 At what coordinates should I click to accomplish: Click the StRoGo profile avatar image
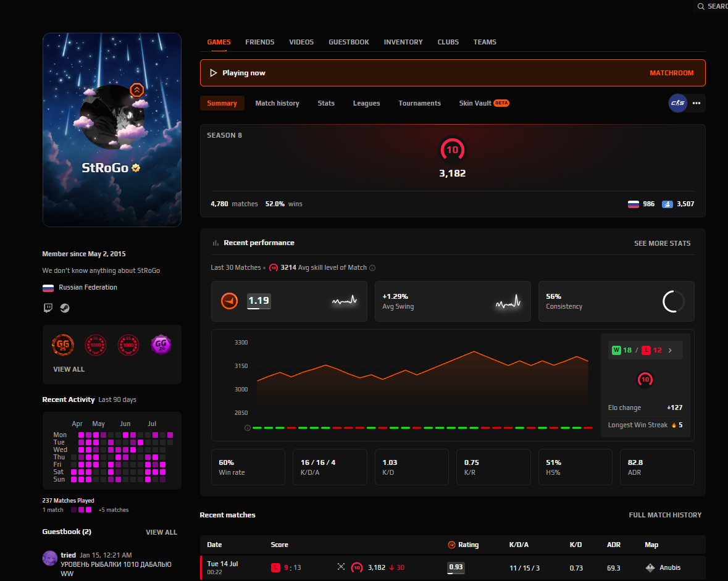[111, 117]
